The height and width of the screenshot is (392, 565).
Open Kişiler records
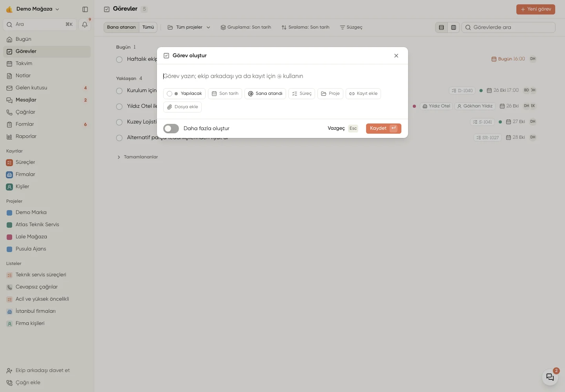point(47,187)
